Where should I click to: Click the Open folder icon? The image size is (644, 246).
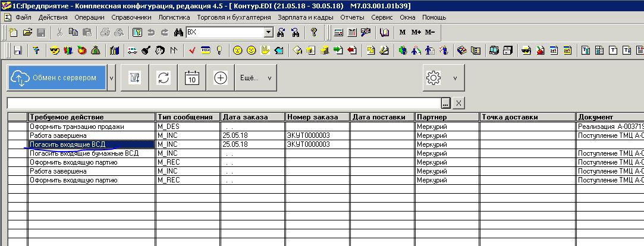coord(27,33)
